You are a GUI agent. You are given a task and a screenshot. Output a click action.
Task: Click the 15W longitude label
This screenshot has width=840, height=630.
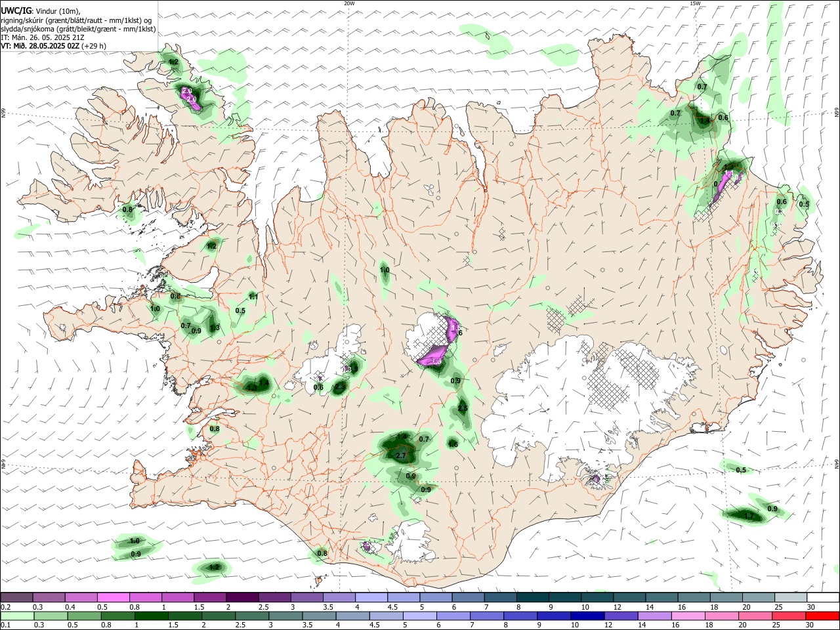pyautogui.click(x=695, y=3)
